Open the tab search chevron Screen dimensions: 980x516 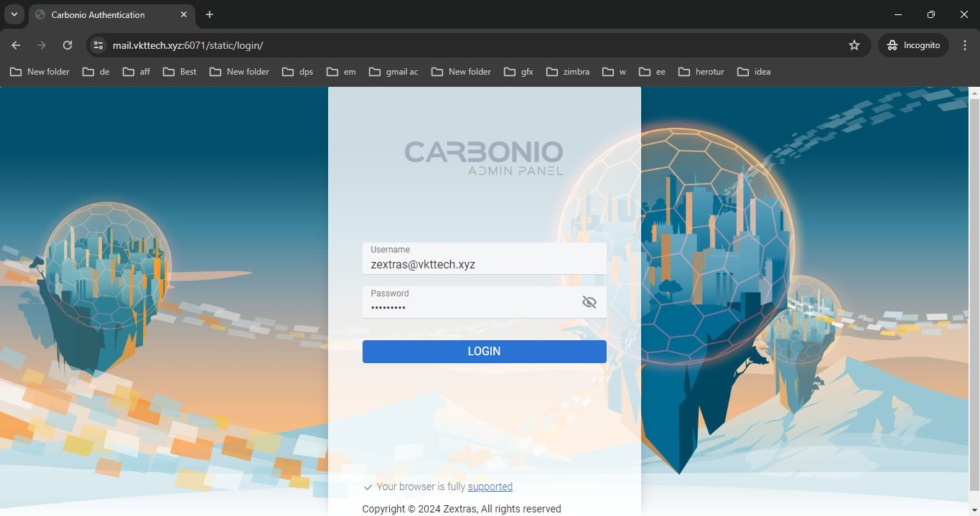click(x=14, y=14)
